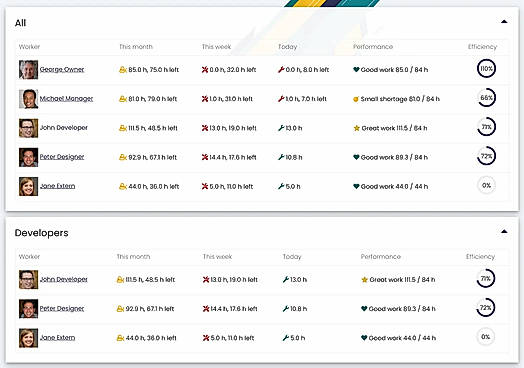Click Michael Manager's 66% efficiency circle

486,98
